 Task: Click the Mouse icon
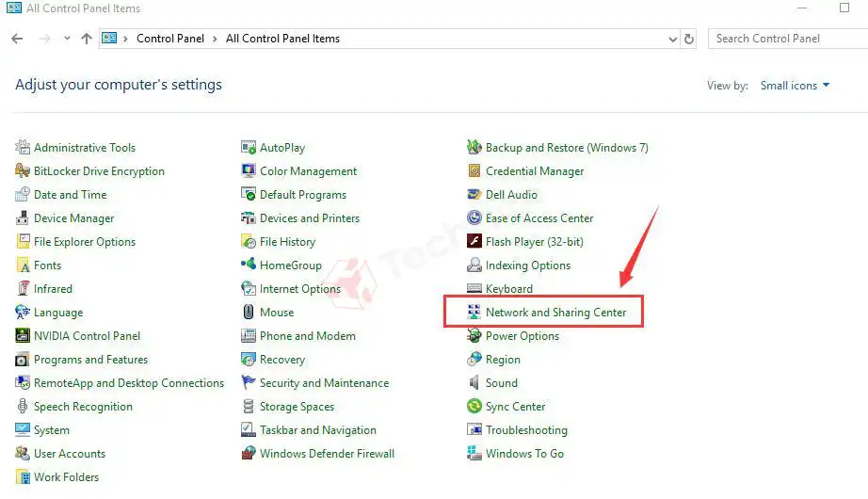coord(249,313)
